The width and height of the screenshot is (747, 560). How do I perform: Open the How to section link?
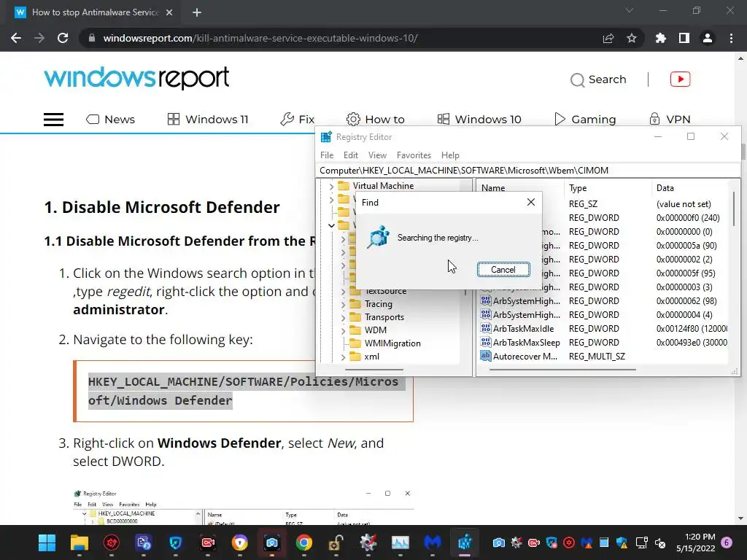click(x=376, y=119)
